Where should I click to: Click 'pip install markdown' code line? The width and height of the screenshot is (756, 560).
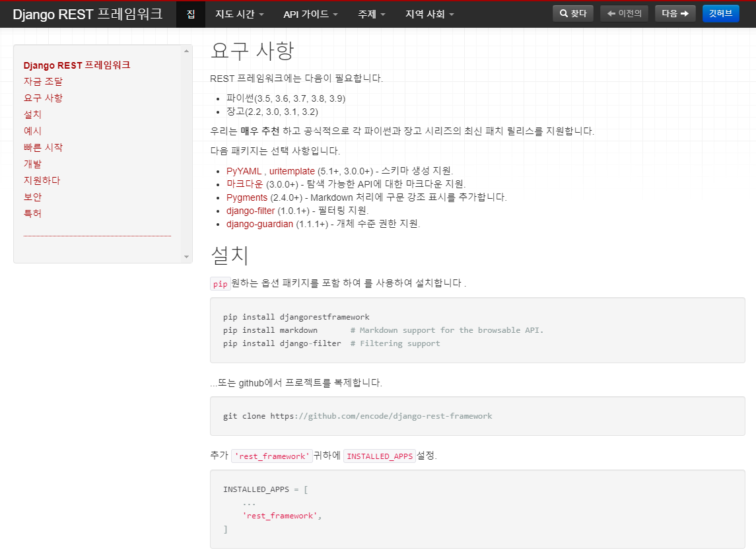tap(270, 330)
